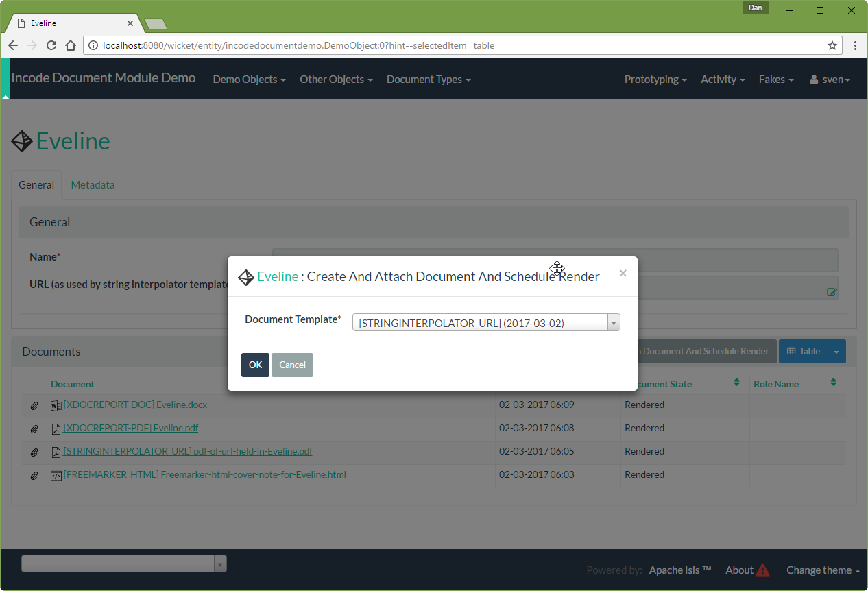Bookmark page with the star icon
Viewport: 868px width, 591px height.
[x=832, y=45]
